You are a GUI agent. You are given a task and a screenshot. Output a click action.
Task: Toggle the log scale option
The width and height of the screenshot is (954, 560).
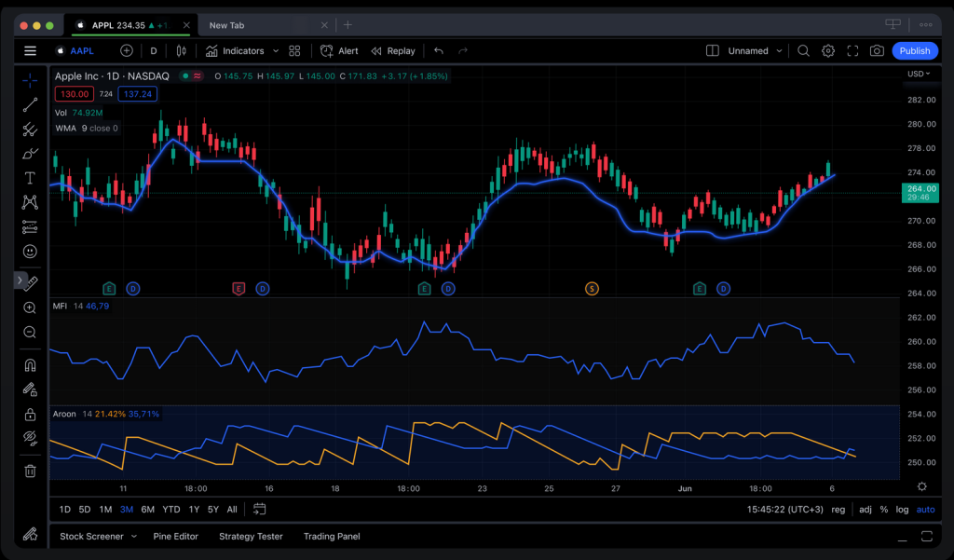[902, 510]
